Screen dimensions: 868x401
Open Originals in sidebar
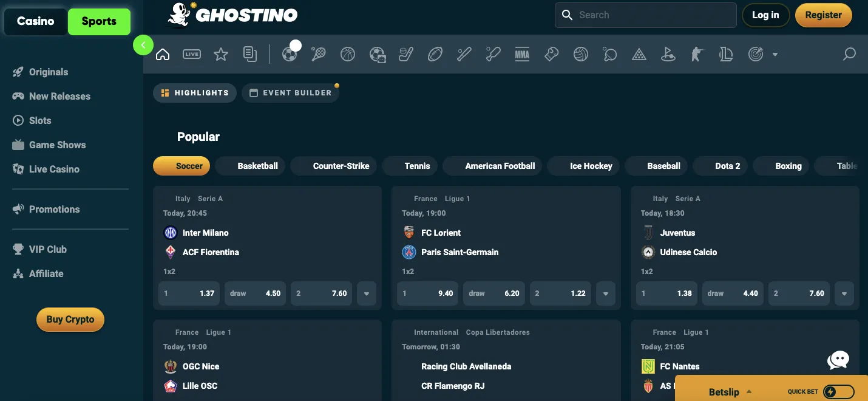tap(40, 72)
